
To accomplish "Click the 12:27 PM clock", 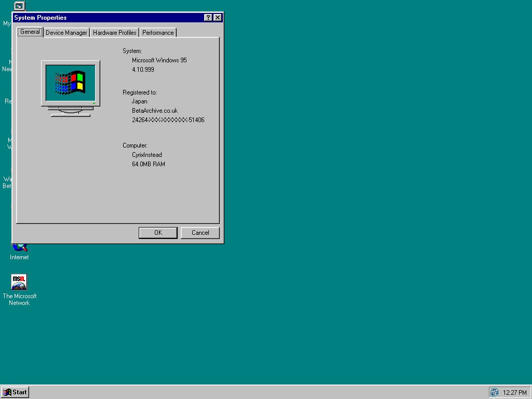I will point(515,393).
